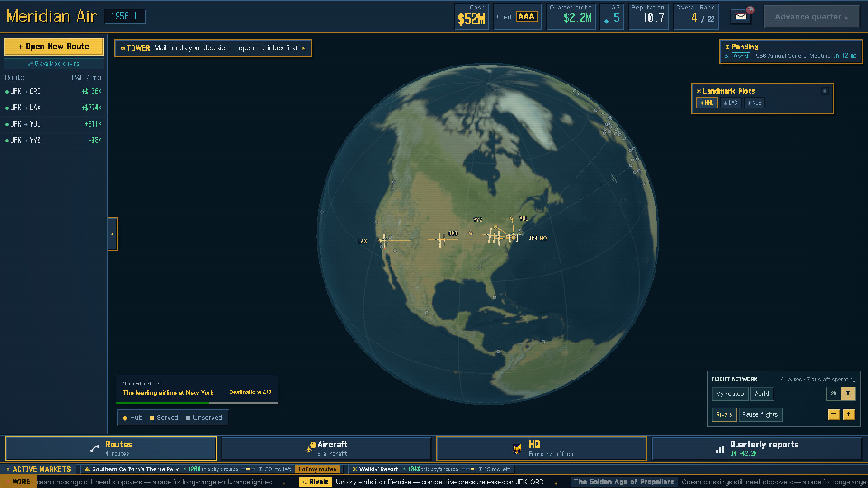The image size is (868, 488).
Task: Zoom in with the plus button
Action: [849, 414]
